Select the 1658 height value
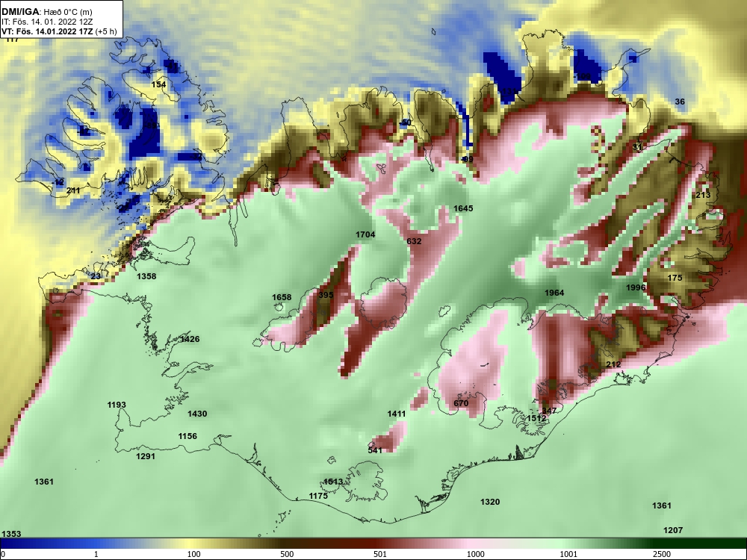 point(282,297)
